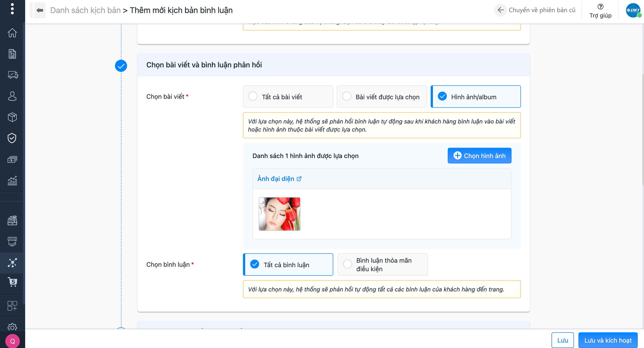This screenshot has height=348, width=644.
Task: Open the shipping truck icon in the sidebar
Action: (x=13, y=75)
